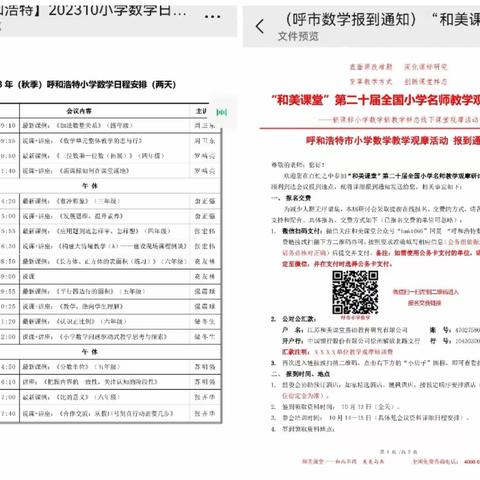480x480 pixels.
Task: Open the three-dots more menu in left preview
Action: tap(212, 16)
